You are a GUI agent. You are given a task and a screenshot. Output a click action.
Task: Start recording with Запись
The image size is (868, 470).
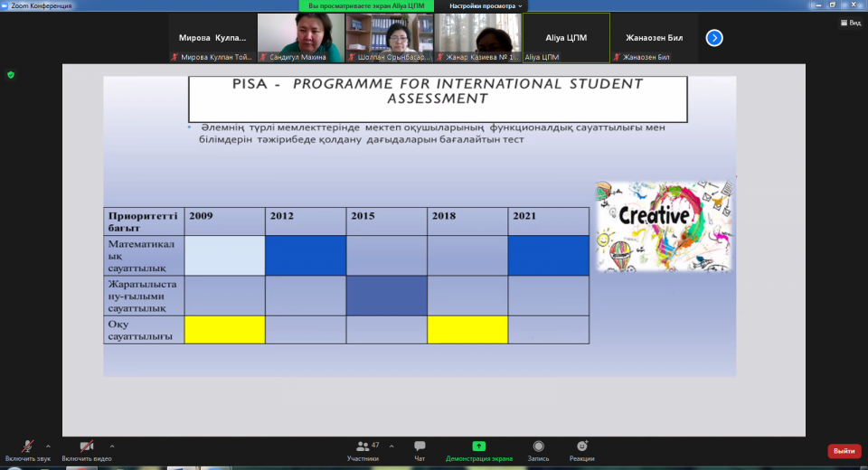pyautogui.click(x=538, y=451)
